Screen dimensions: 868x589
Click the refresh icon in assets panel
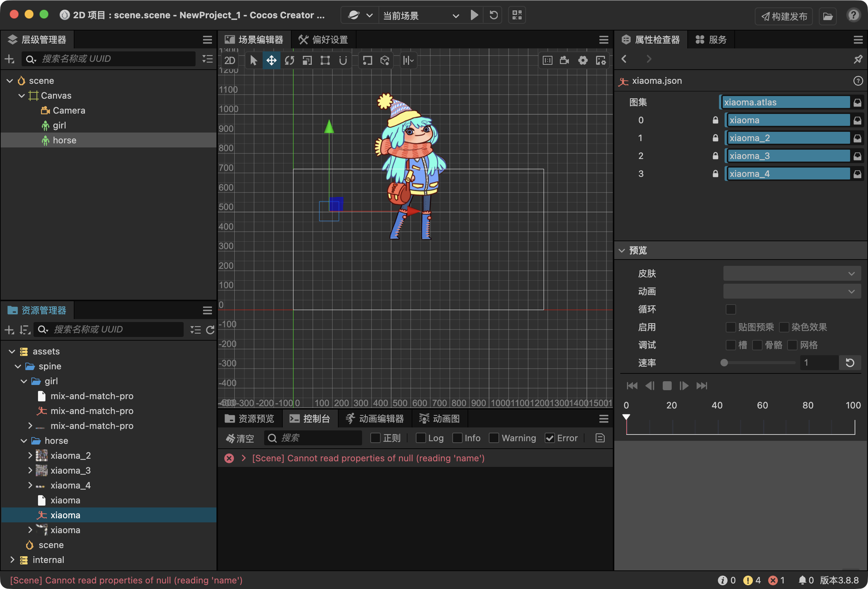(210, 329)
